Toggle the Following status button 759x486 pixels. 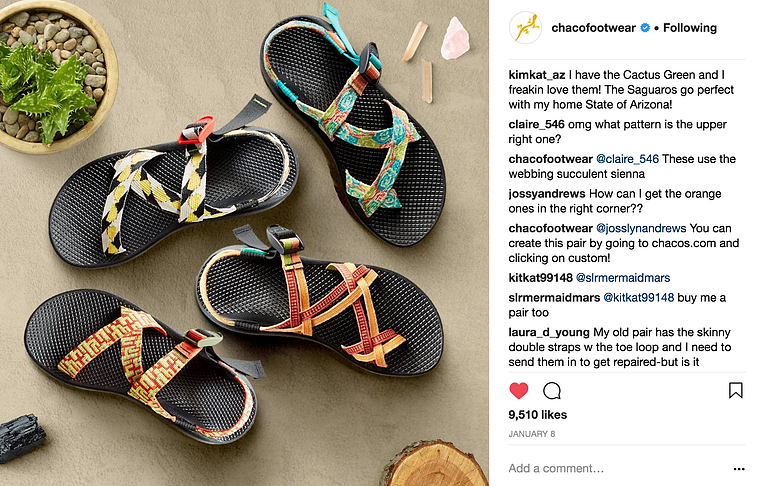pyautogui.click(x=690, y=28)
